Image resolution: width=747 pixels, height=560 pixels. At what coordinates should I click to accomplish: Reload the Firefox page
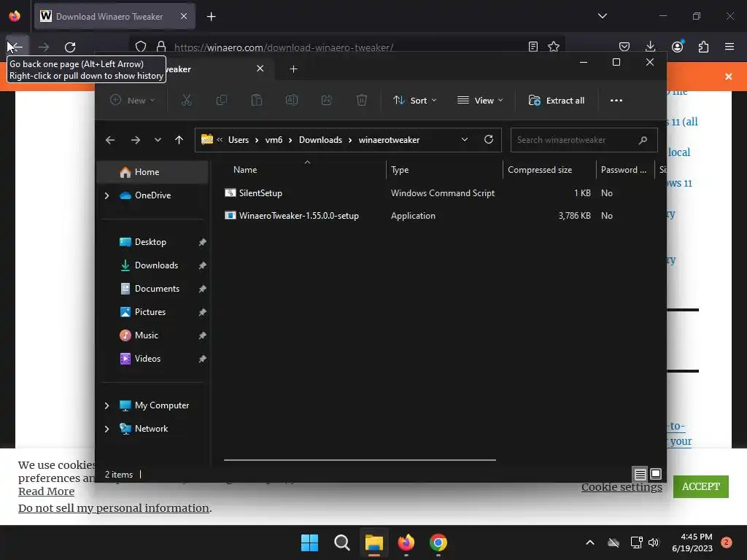(70, 47)
